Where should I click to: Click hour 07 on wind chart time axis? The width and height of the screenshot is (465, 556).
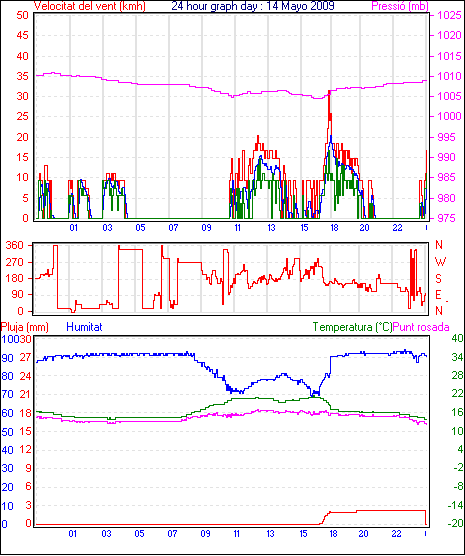[x=173, y=228]
